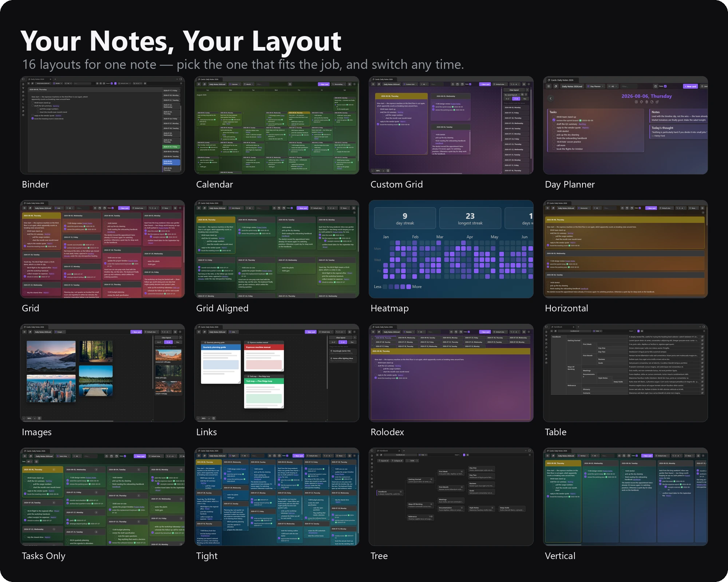Open 'No saved layouts' dropdown in Custom Grid
Viewport: 728px width, 582px height.
[512, 95]
